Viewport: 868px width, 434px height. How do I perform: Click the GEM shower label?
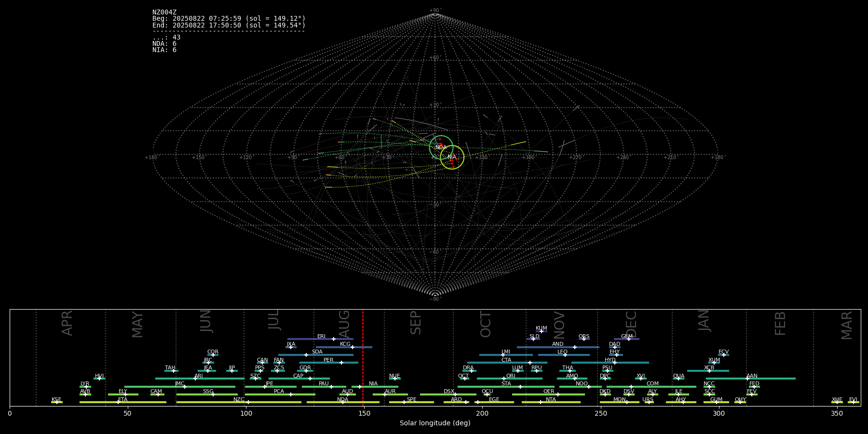coord(627,337)
